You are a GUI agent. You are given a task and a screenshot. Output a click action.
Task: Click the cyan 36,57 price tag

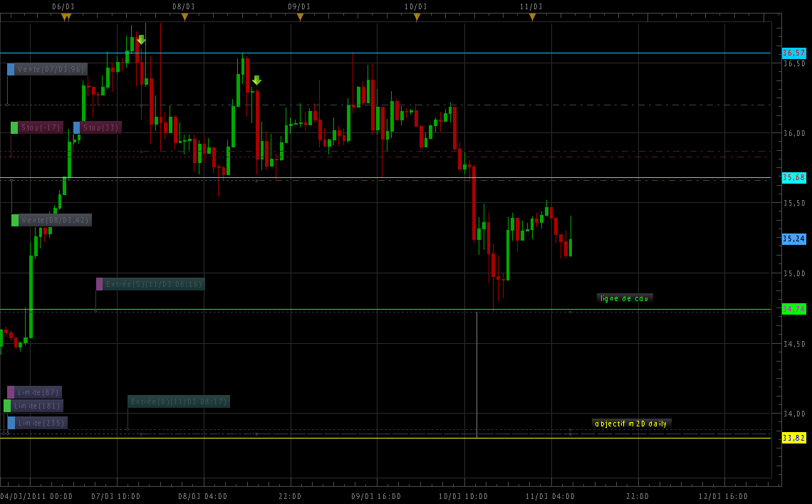point(793,53)
